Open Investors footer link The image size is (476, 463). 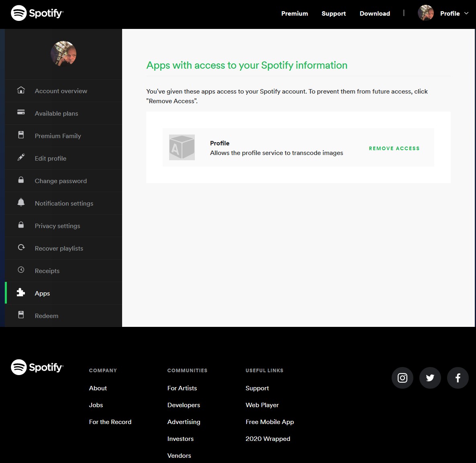(x=180, y=439)
